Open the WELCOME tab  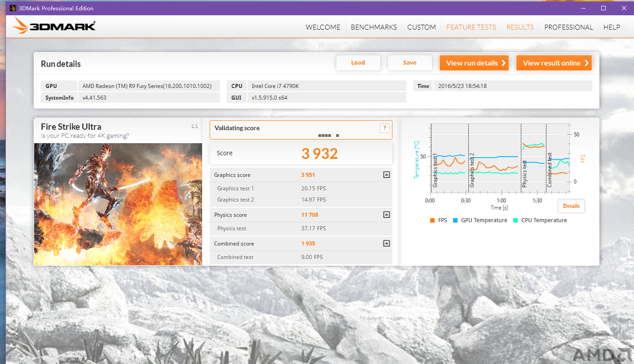pyautogui.click(x=323, y=27)
